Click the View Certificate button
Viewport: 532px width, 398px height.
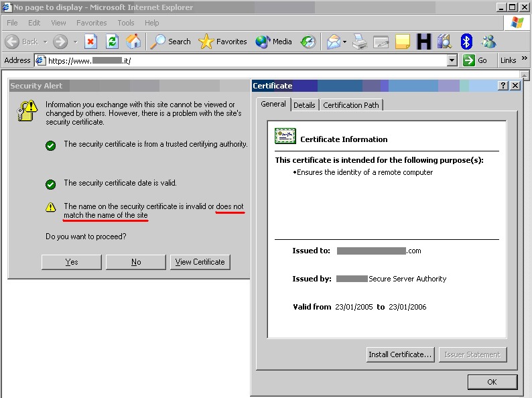click(x=200, y=262)
